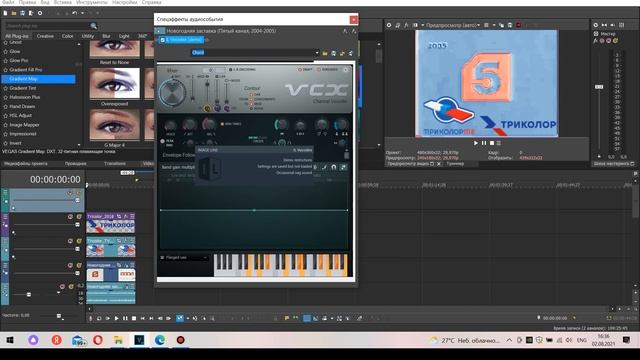640x360 pixels.
Task: Select Gradient Tint plug-in
Action: (x=22, y=88)
